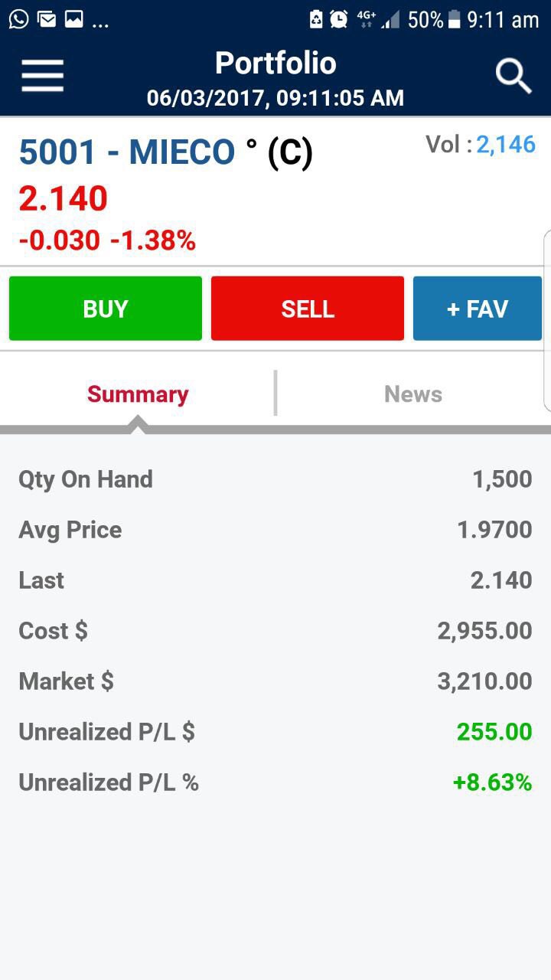Image resolution: width=551 pixels, height=980 pixels.
Task: Switch to the News tab
Action: click(412, 394)
